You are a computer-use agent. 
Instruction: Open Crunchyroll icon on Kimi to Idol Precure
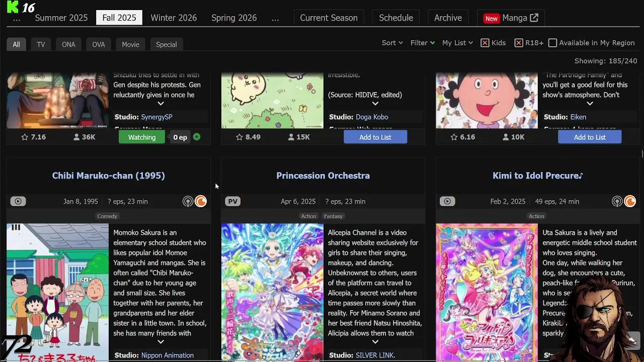click(630, 202)
